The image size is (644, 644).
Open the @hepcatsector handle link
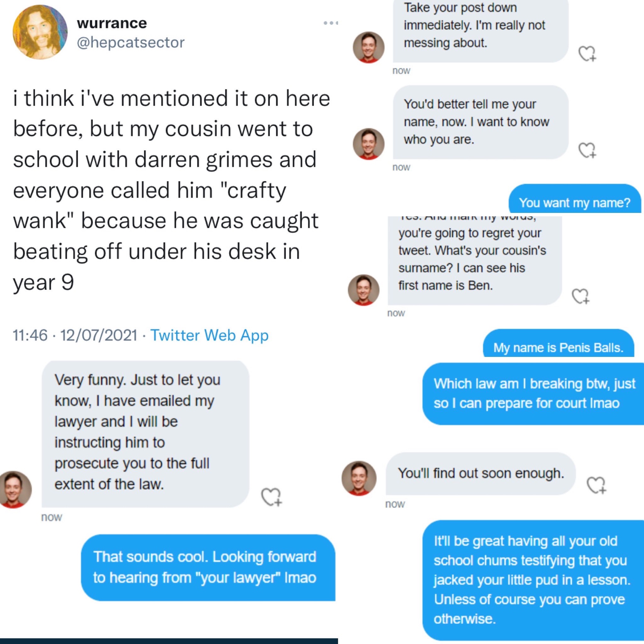click(130, 43)
